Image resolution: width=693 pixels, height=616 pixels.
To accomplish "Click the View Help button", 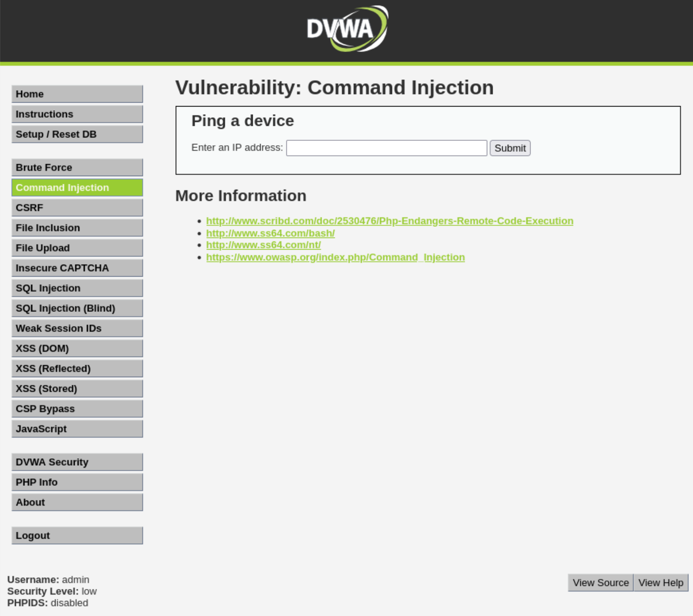I will pyautogui.click(x=661, y=583).
